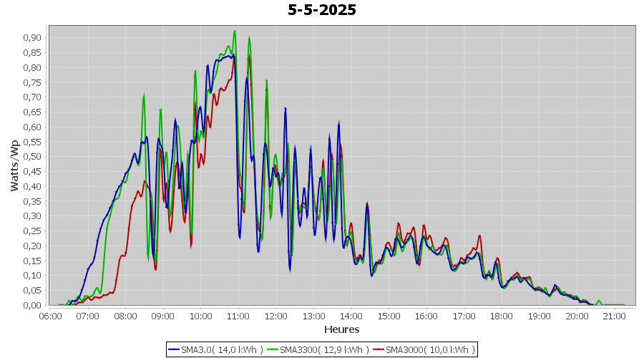Click the 0,60 value on Y axis

[32, 127]
